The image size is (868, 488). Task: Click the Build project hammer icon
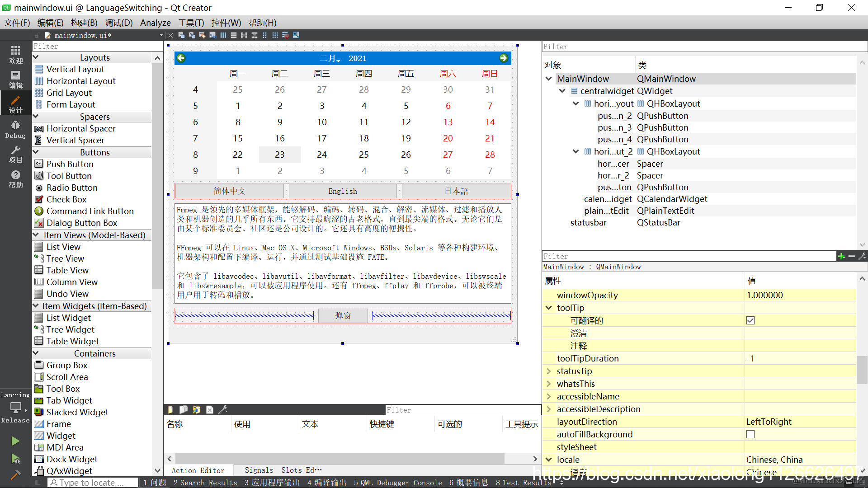[15, 475]
